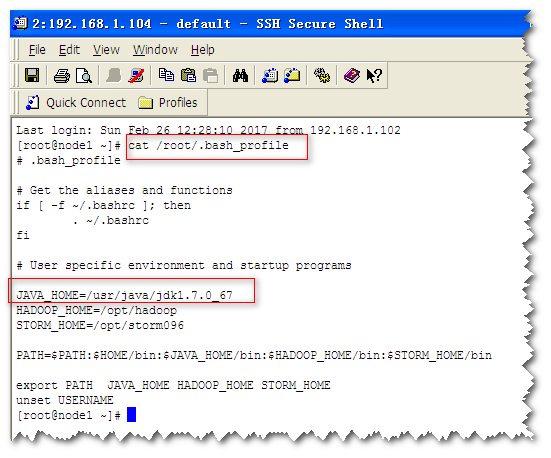Click the 'Last login' line in terminal
Screen dimensions: 551x458
point(208,130)
